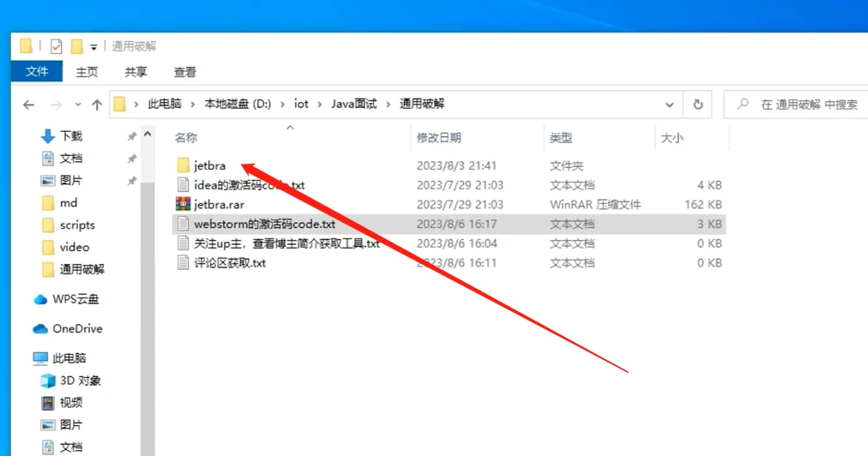Click the Java面试 breadcrumb segment
The image size is (868, 456).
pyautogui.click(x=353, y=104)
